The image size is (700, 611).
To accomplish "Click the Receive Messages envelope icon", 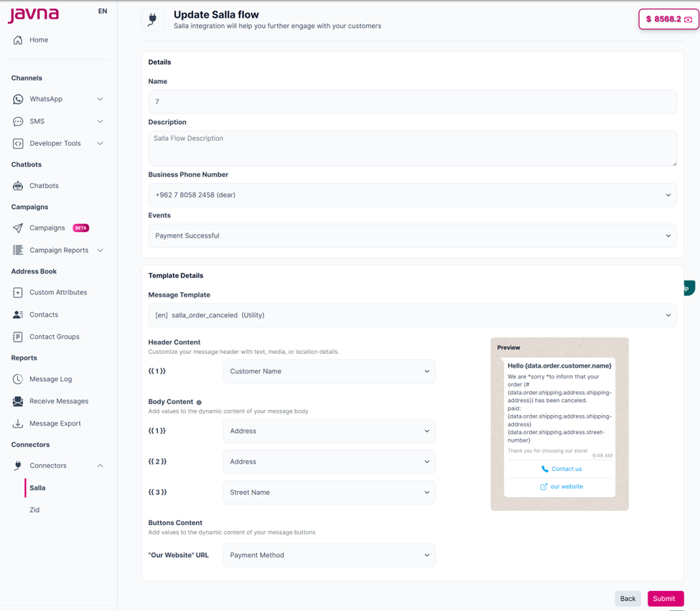I will (18, 401).
